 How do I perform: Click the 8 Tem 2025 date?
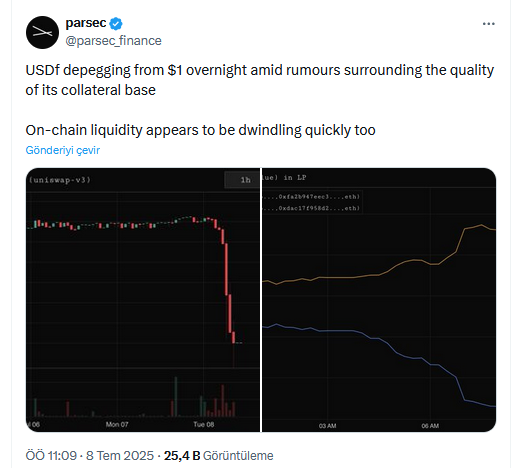[x=120, y=455]
